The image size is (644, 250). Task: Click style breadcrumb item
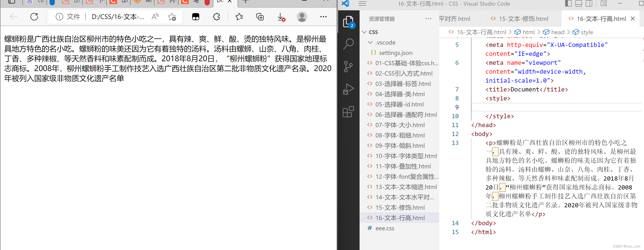click(x=583, y=32)
